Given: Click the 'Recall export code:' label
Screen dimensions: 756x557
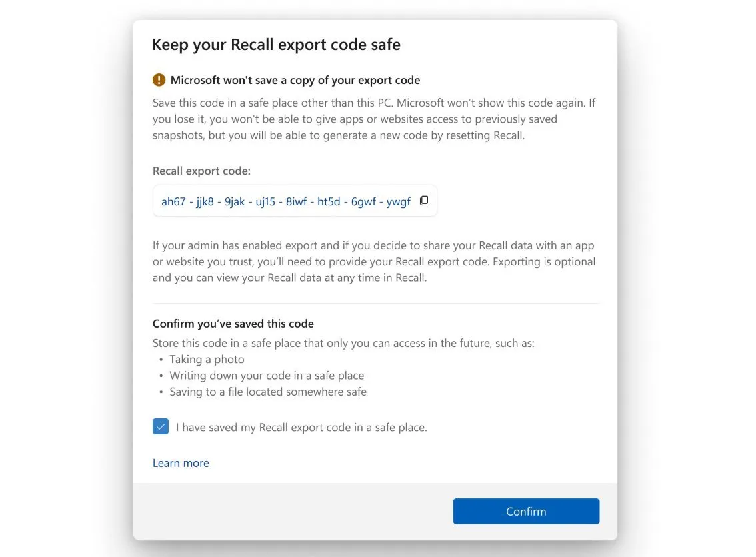Looking at the screenshot, I should pos(201,171).
